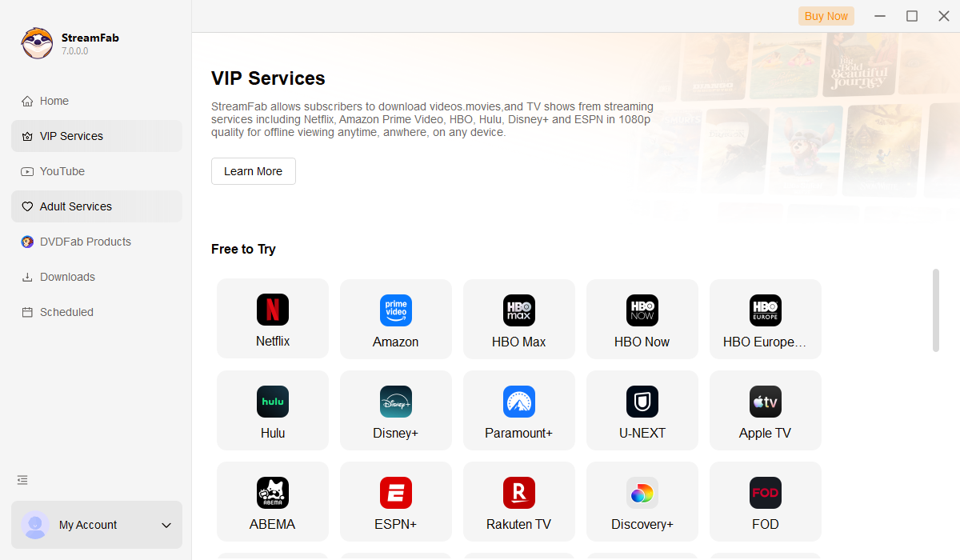Viewport: 960px width, 560px height.
Task: Choose the Discovery+ service icon
Action: [x=642, y=493]
